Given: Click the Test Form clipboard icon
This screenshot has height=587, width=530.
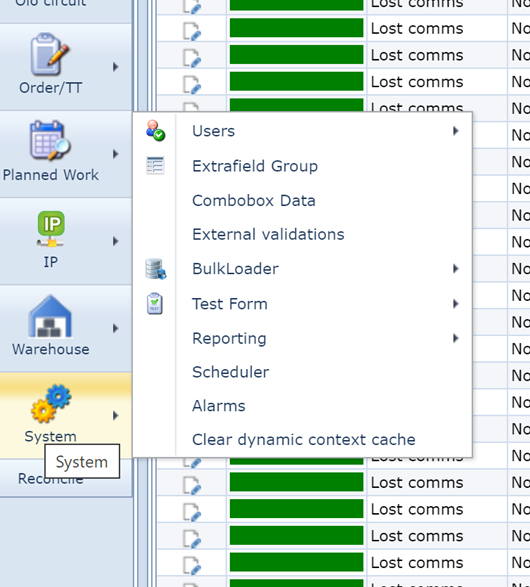Looking at the screenshot, I should (x=155, y=303).
